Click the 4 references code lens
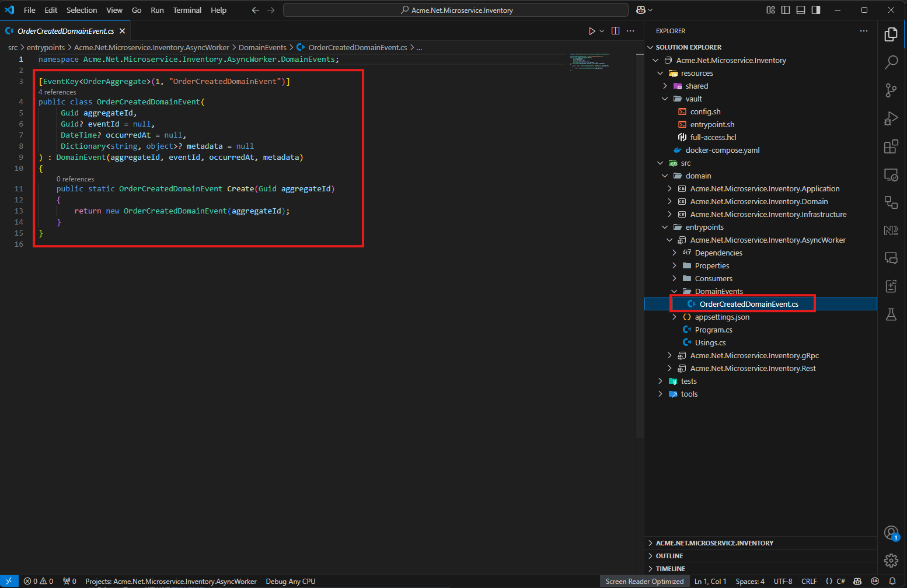 [x=57, y=92]
